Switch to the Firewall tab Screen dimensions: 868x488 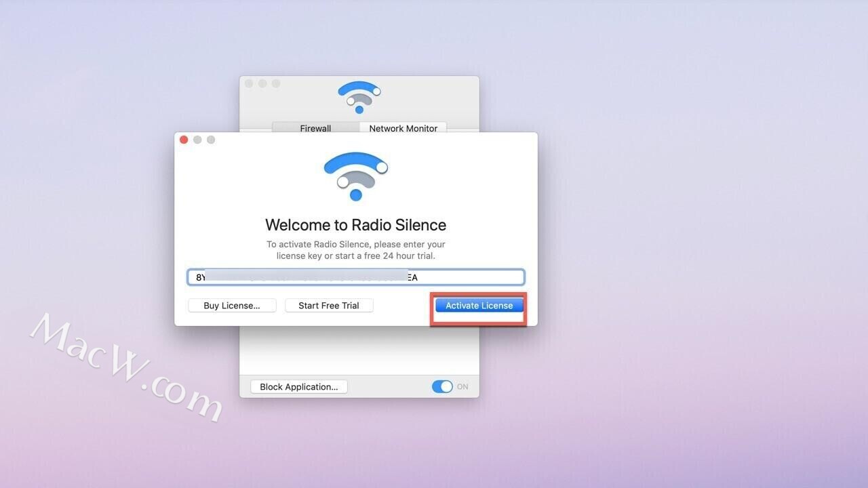pyautogui.click(x=315, y=127)
